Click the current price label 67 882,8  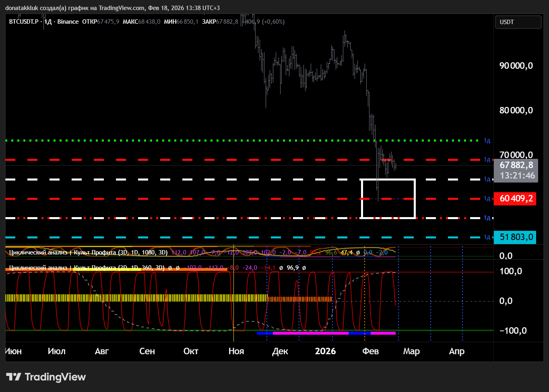516,165
